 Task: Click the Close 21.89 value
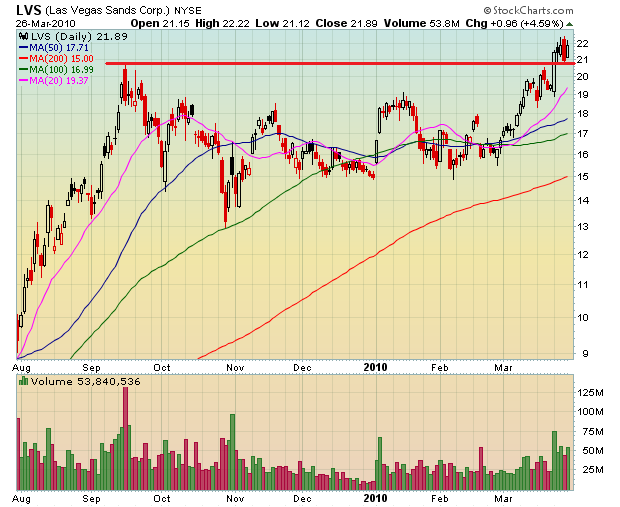tap(346, 24)
